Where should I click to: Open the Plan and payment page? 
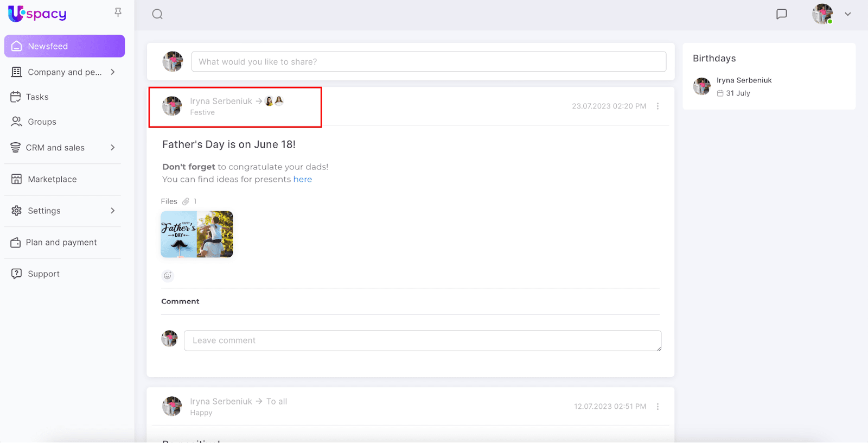pyautogui.click(x=61, y=243)
